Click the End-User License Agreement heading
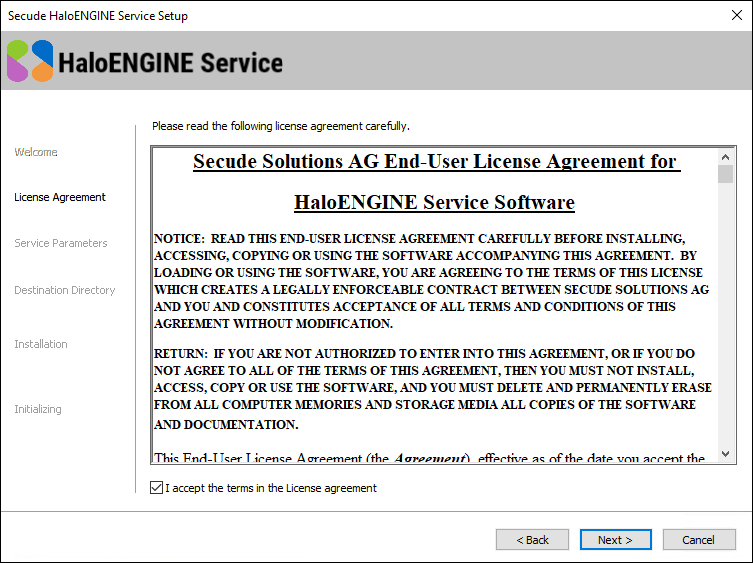753x563 pixels. click(x=434, y=162)
